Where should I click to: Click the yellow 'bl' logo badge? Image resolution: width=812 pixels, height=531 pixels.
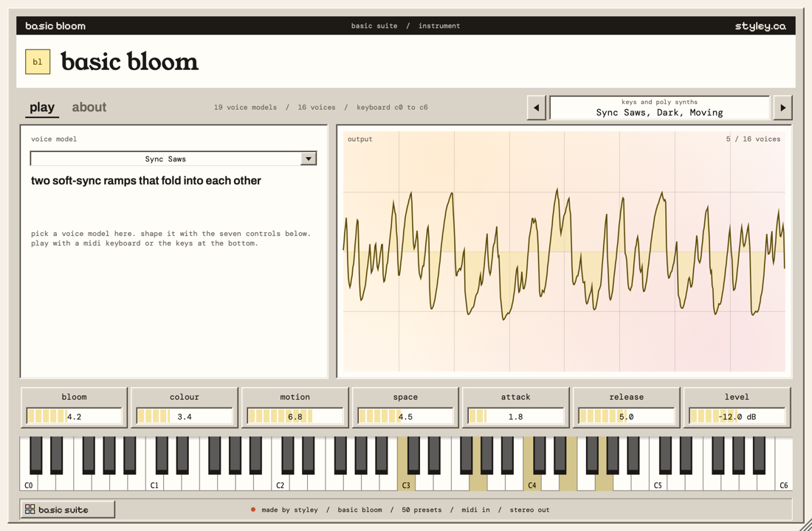[x=38, y=62]
